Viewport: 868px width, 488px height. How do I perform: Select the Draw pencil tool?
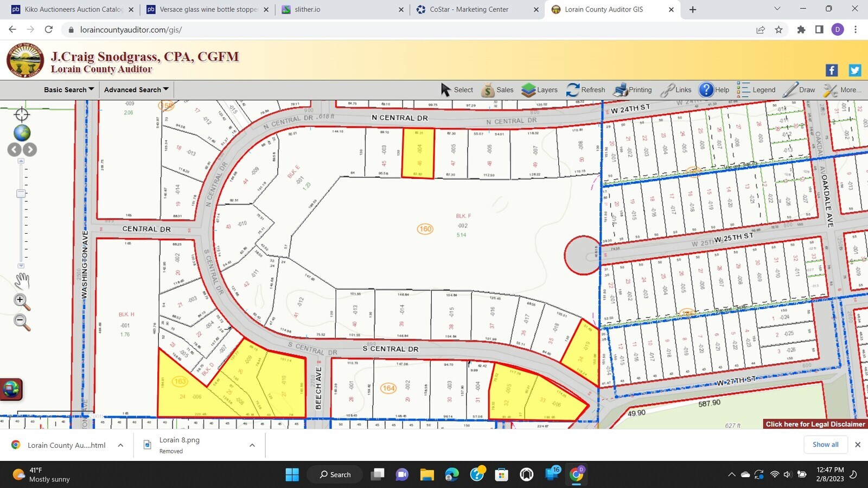coord(799,90)
